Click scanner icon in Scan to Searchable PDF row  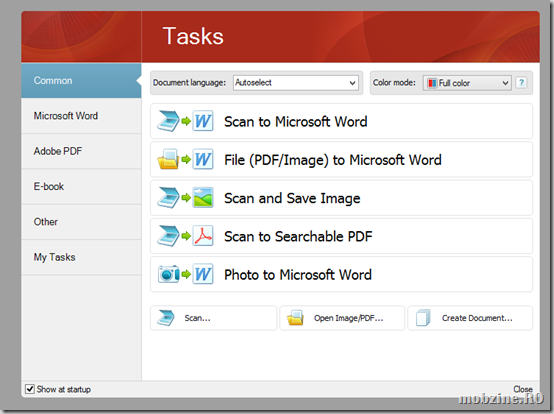[x=169, y=236]
